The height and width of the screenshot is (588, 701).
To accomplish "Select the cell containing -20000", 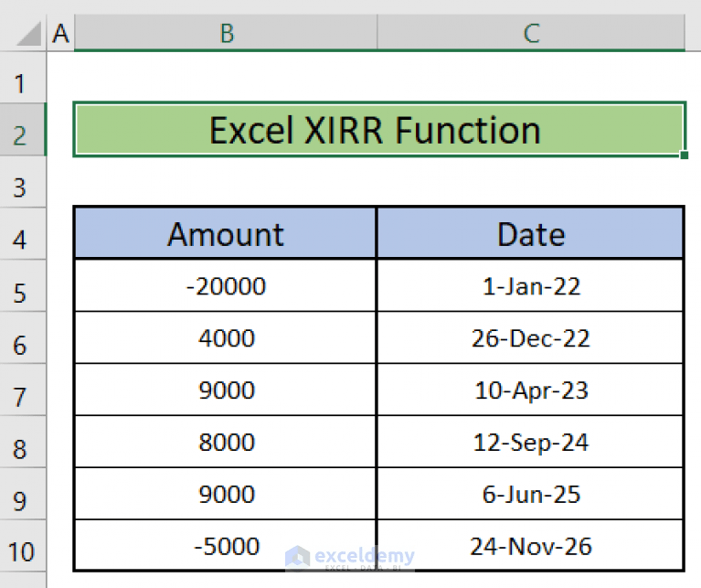I will [226, 285].
